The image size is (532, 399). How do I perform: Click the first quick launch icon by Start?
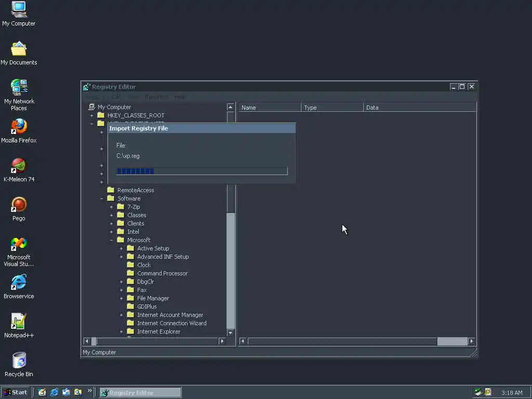pos(42,392)
